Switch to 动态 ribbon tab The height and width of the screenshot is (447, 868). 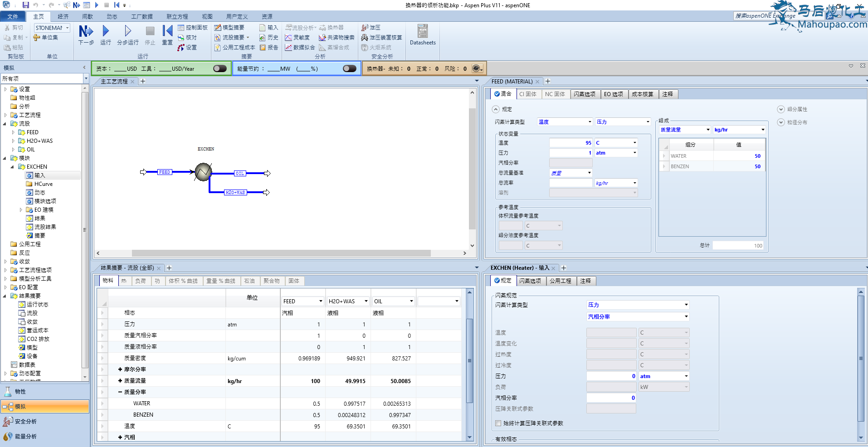[x=112, y=16]
